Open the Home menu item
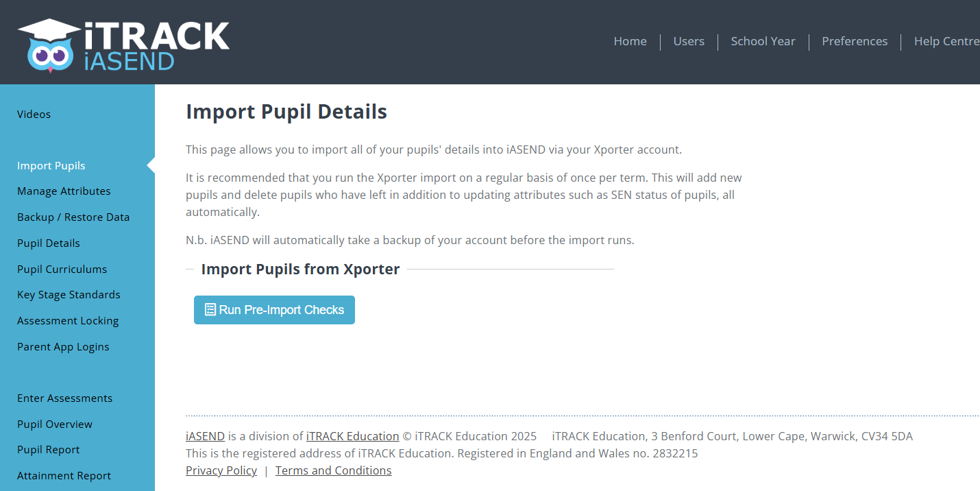The image size is (980, 491). point(630,41)
